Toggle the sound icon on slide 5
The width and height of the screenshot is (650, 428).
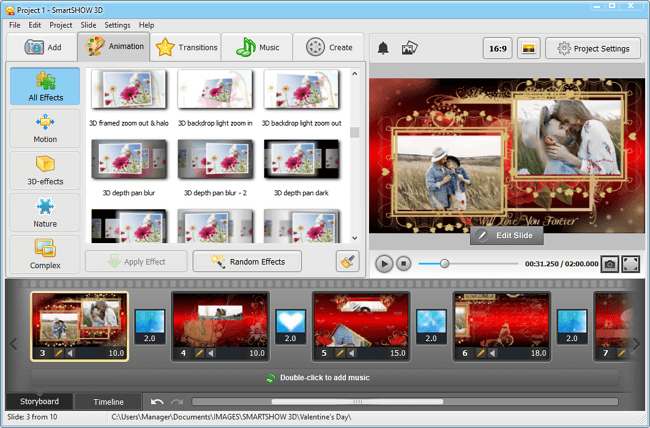coord(352,353)
